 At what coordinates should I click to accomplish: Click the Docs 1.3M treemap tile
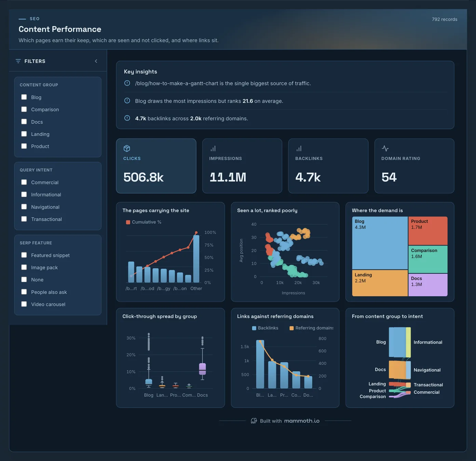(x=428, y=285)
